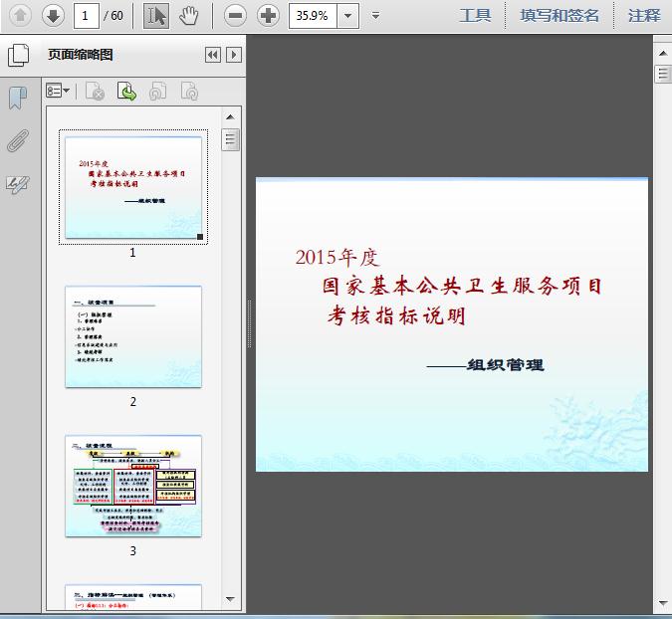This screenshot has width=672, height=619.
Task: Zoom in with the plus button
Action: [x=268, y=16]
